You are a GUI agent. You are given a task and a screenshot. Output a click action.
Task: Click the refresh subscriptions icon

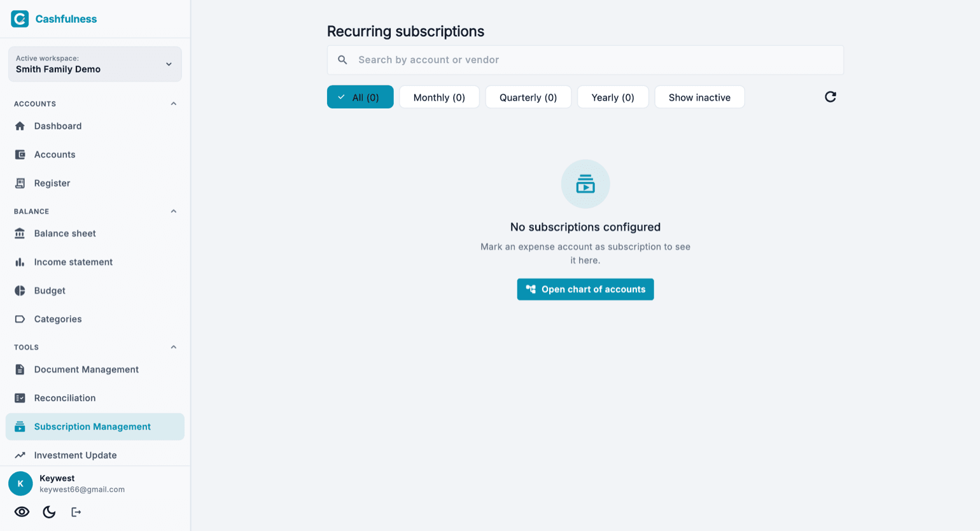830,97
